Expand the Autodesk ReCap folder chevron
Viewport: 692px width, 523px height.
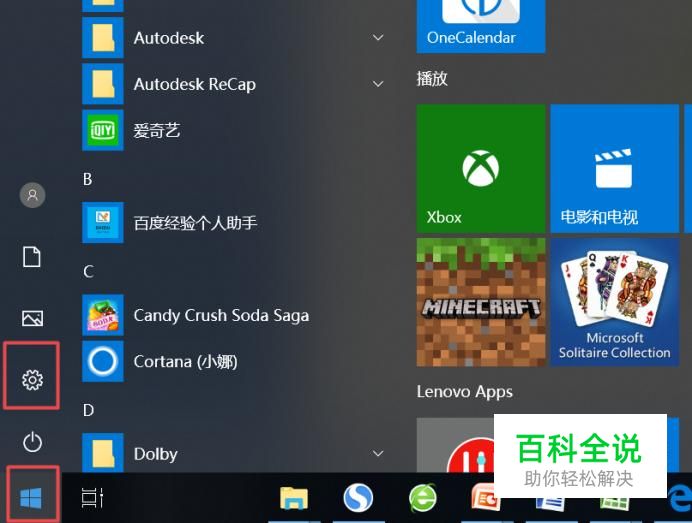click(378, 84)
